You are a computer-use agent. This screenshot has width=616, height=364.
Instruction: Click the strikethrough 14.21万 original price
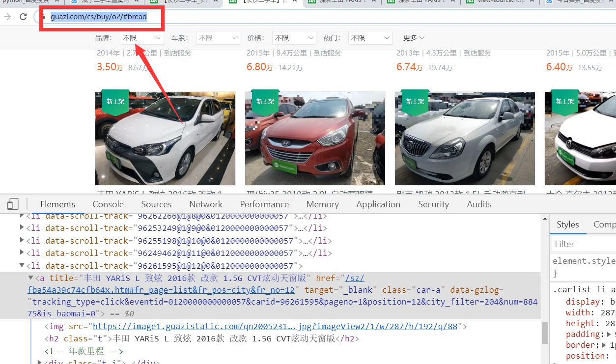[x=290, y=68]
